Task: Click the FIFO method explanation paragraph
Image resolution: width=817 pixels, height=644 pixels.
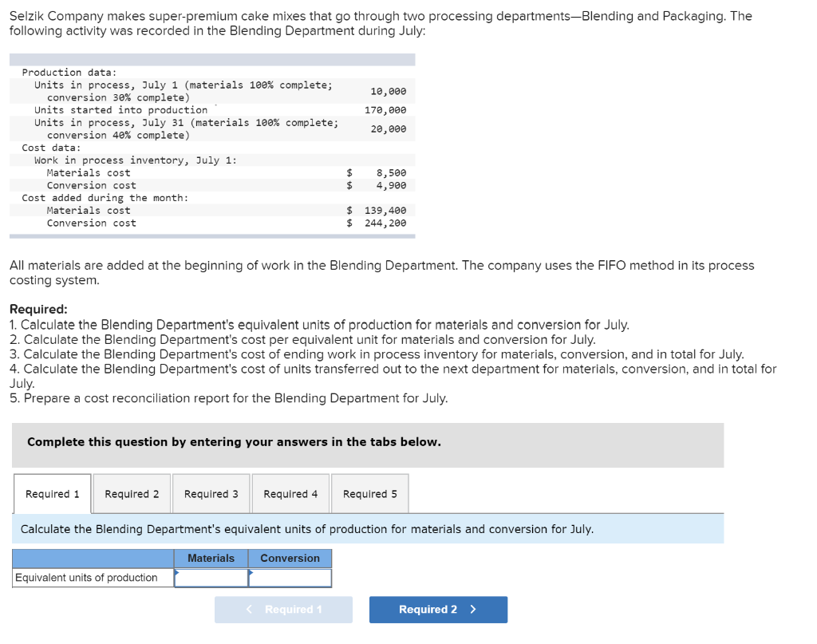Action: click(382, 272)
